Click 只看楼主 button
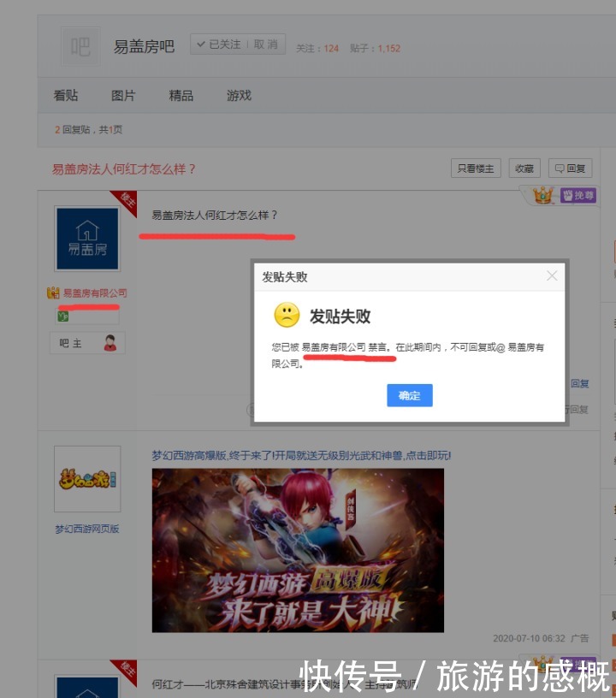 (476, 169)
